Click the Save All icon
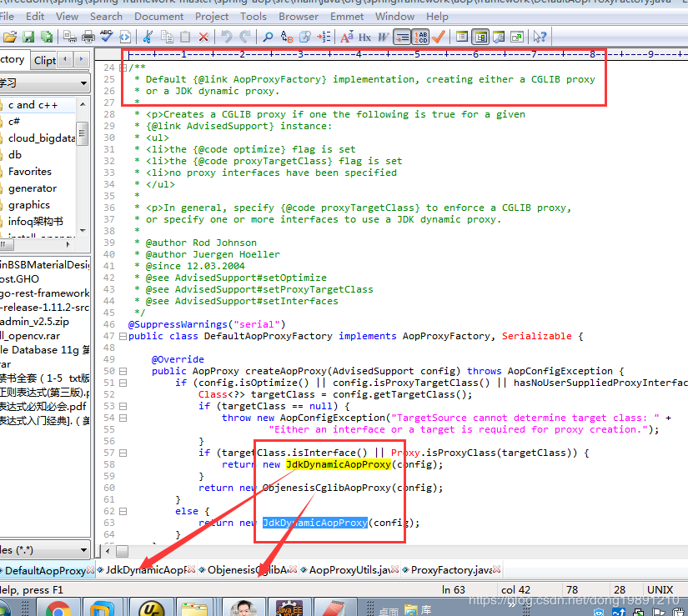Viewport: 688px width, 616px height. 47,37
